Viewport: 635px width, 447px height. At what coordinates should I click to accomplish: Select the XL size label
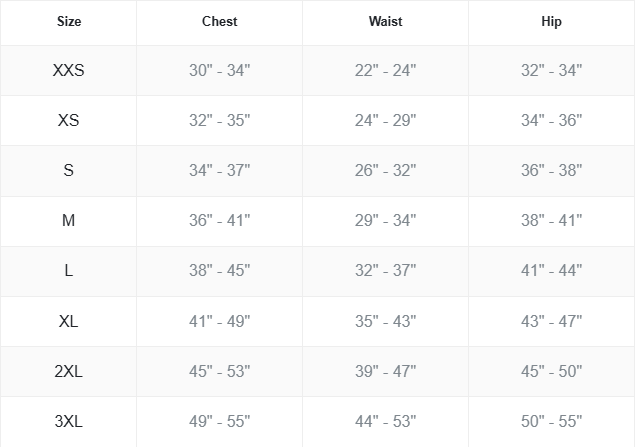pos(68,321)
